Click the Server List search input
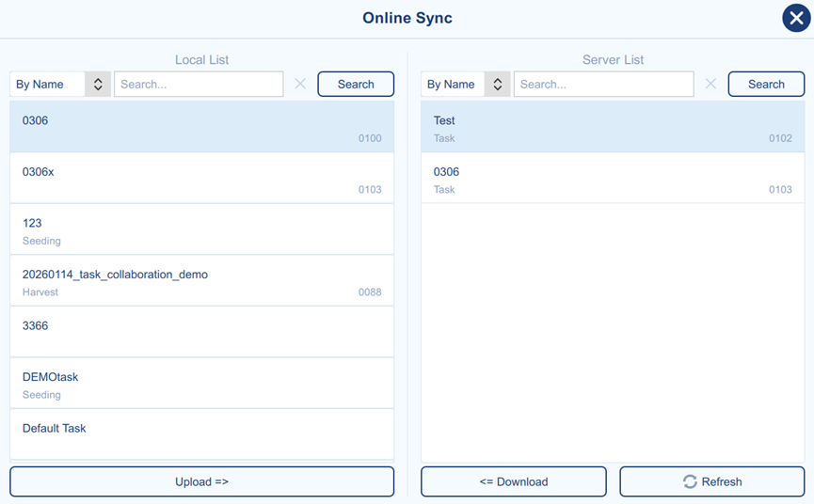The image size is (814, 504). tap(604, 84)
